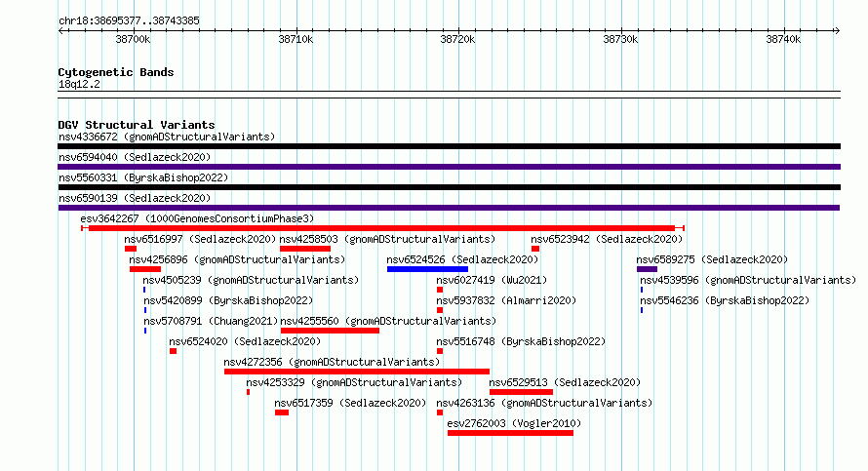Open nsv6517359 (Sedlazeck2020) label
This screenshot has width=868, height=471.
coord(350,403)
